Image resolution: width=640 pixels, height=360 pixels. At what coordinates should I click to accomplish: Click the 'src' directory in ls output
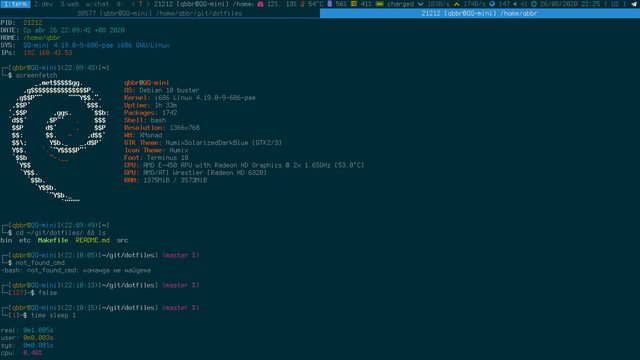coord(122,240)
